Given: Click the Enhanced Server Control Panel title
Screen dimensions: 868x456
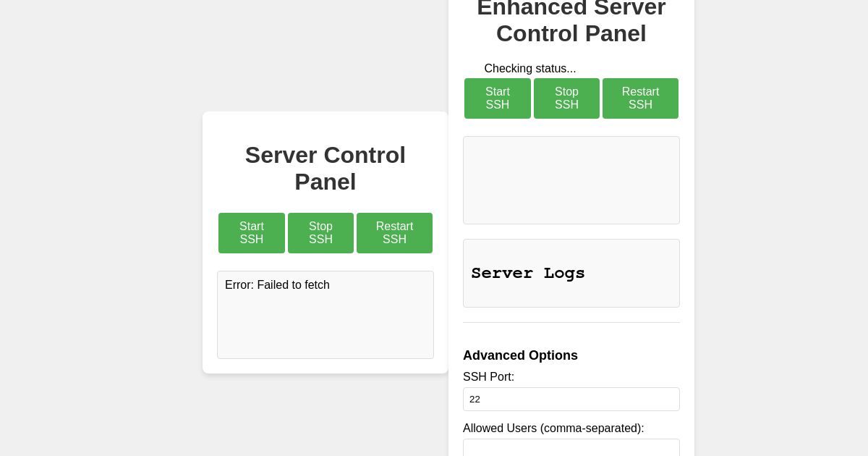Looking at the screenshot, I should click(571, 20).
